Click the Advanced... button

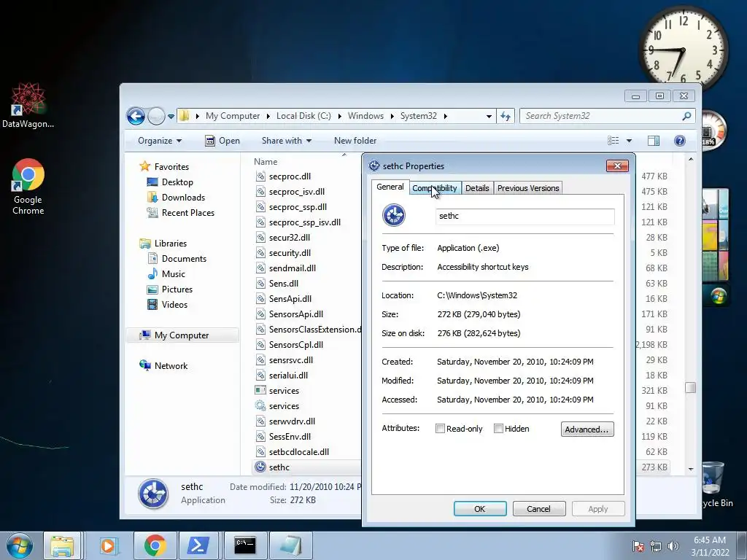[x=587, y=429]
